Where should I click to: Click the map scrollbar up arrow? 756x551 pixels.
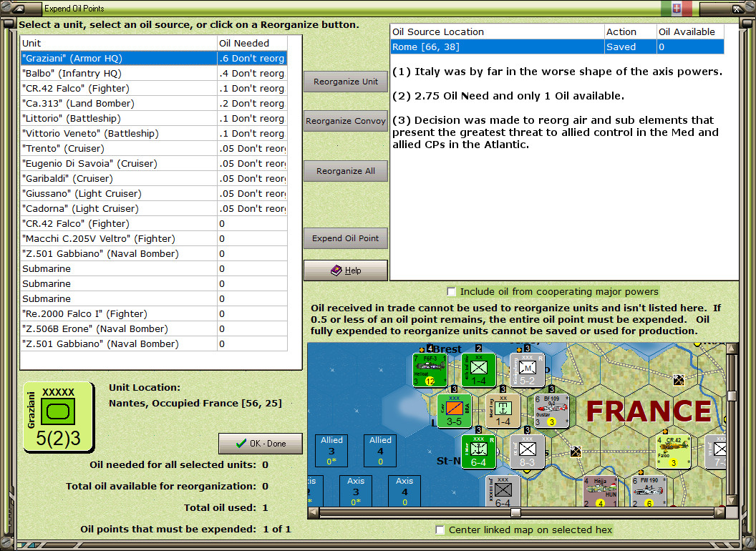click(732, 348)
